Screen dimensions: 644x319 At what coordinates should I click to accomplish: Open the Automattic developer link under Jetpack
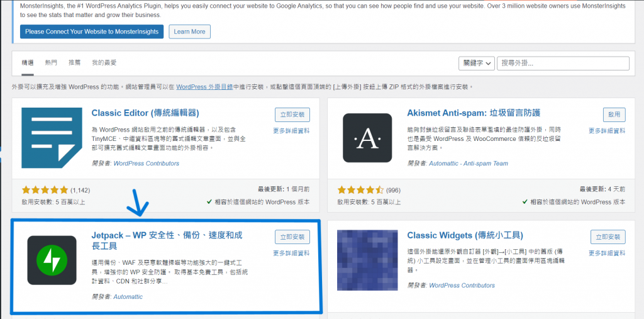click(128, 296)
